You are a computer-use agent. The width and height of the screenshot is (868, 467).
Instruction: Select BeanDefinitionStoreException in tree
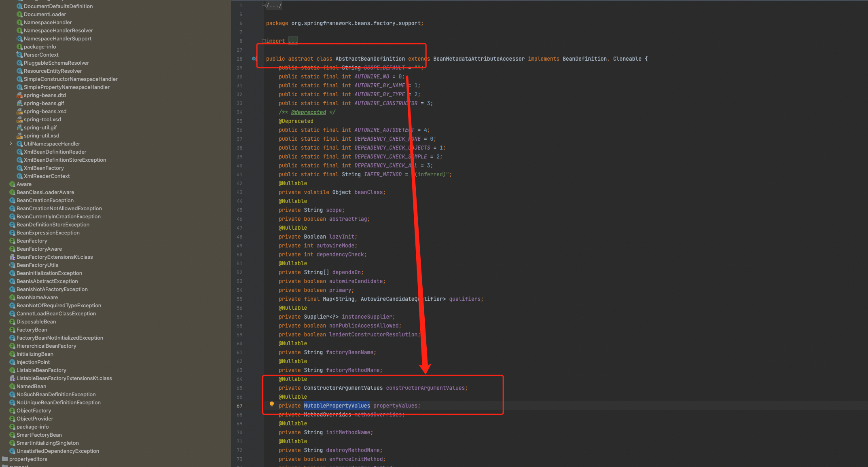53,224
